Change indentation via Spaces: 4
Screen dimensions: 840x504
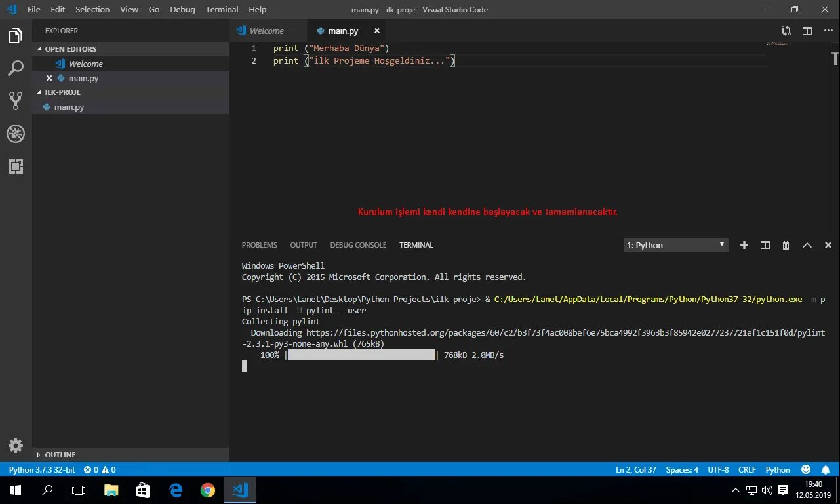pos(682,469)
